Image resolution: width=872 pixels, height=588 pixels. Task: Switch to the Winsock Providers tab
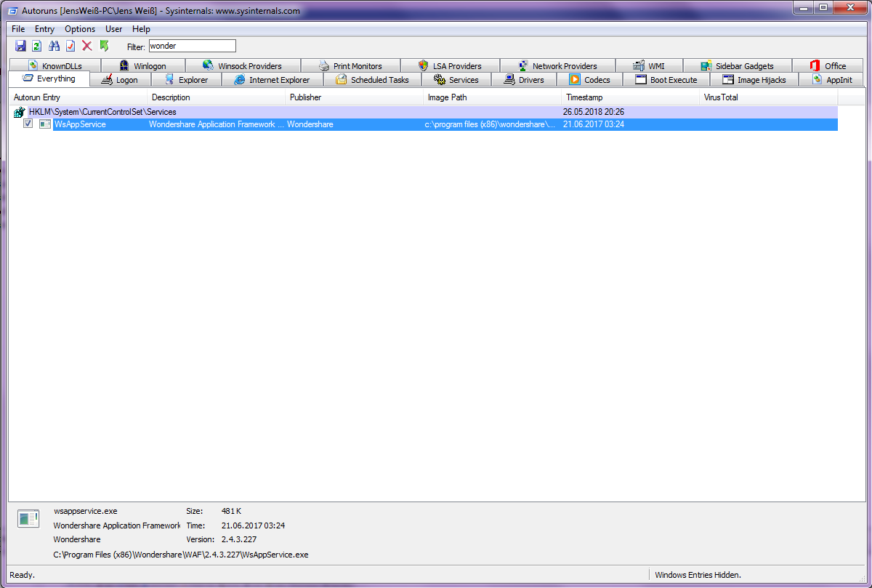point(242,65)
